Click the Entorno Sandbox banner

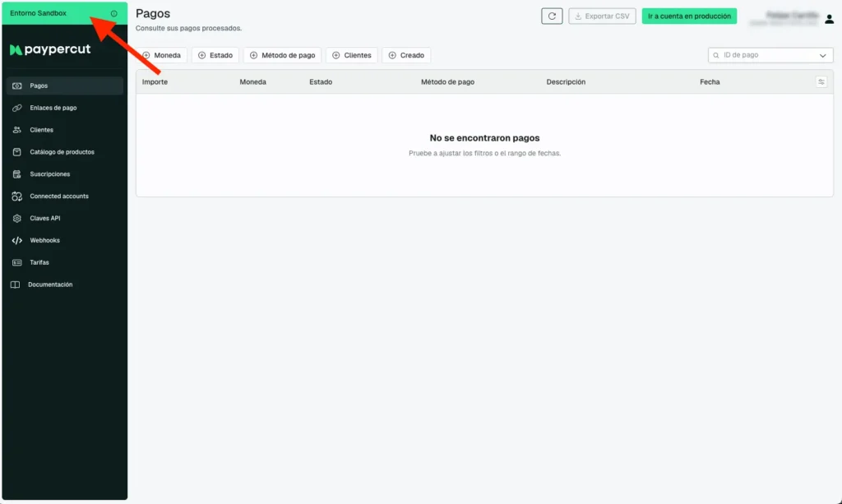[65, 13]
